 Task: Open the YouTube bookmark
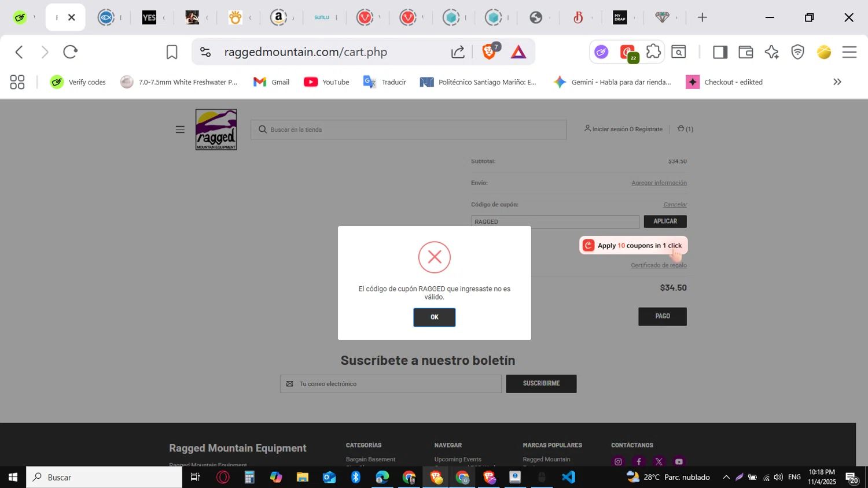coord(326,82)
